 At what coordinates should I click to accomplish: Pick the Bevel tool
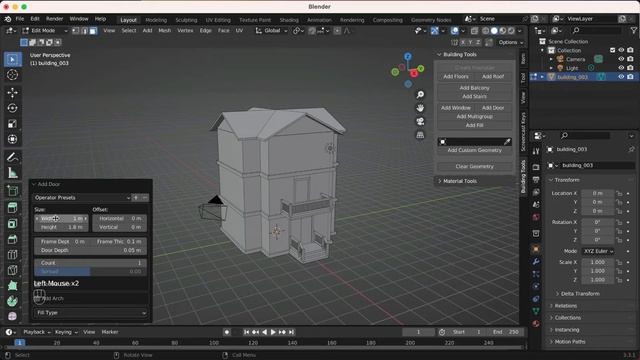click(x=12, y=239)
